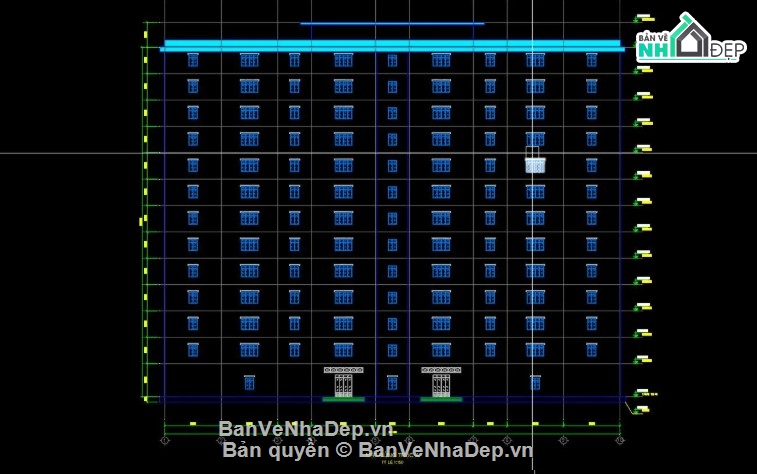Select the topmost elevation level marker
Viewport: 757px width, 474px height.
(644, 18)
